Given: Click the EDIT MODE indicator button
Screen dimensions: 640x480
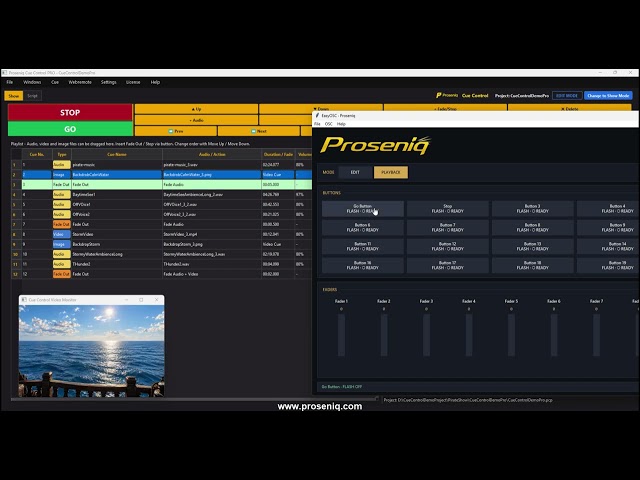Looking at the screenshot, I should coord(567,96).
